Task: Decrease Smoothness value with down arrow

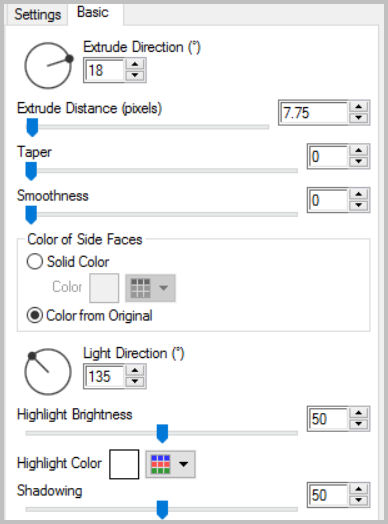Action: pyautogui.click(x=359, y=205)
